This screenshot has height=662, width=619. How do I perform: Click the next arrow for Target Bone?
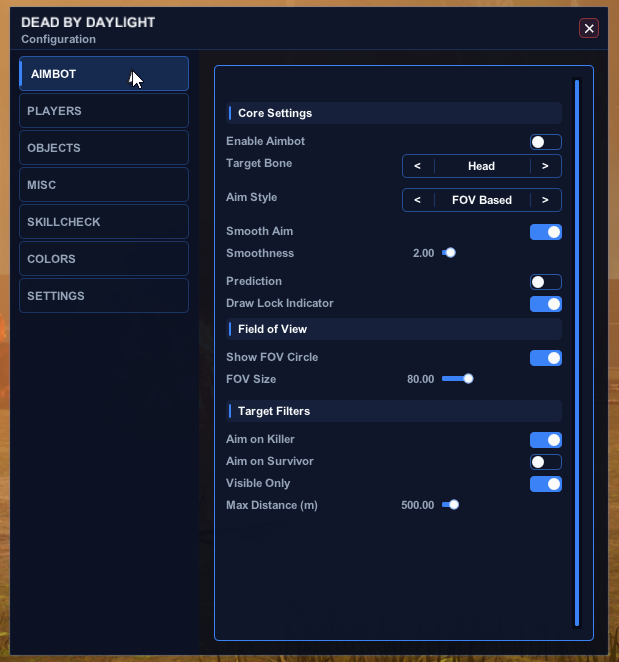[x=545, y=166]
